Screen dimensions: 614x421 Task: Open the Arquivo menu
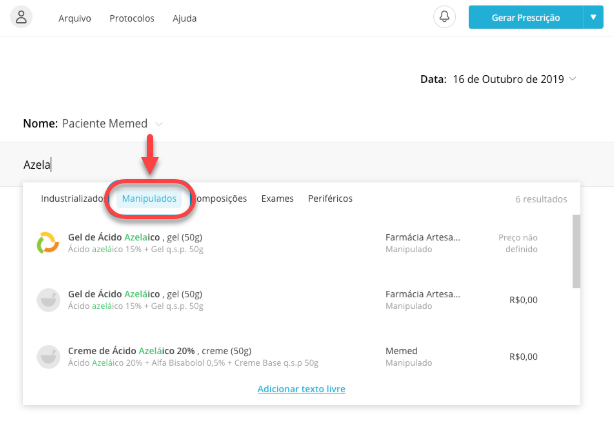(74, 18)
